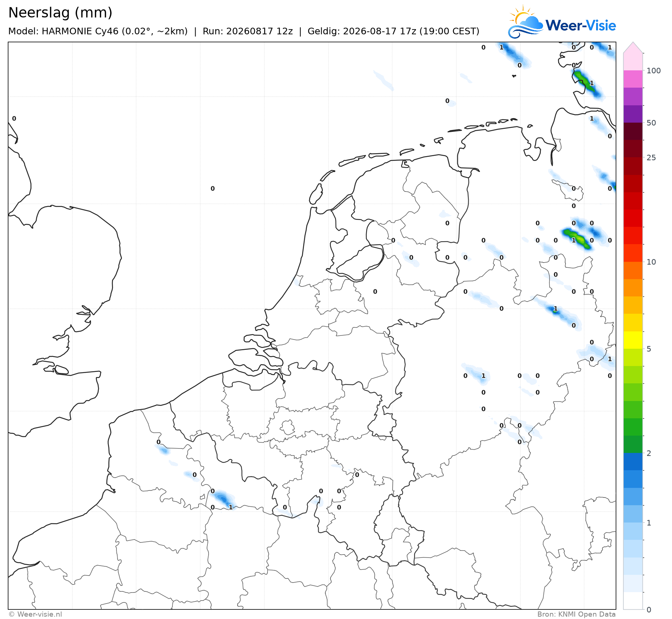Pick the white swatch above the 0 mark

pos(633,601)
